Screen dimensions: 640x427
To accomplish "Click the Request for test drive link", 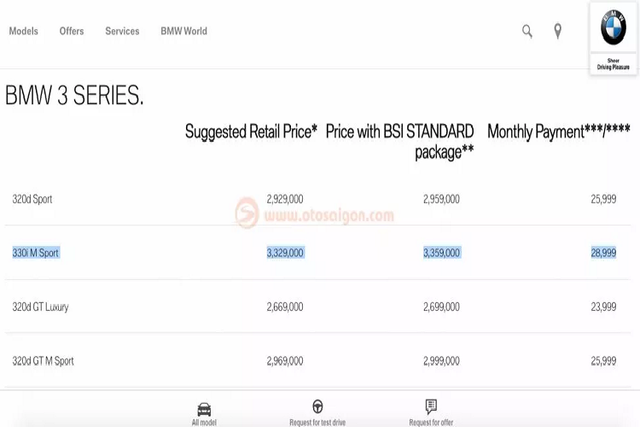I will point(317,422).
